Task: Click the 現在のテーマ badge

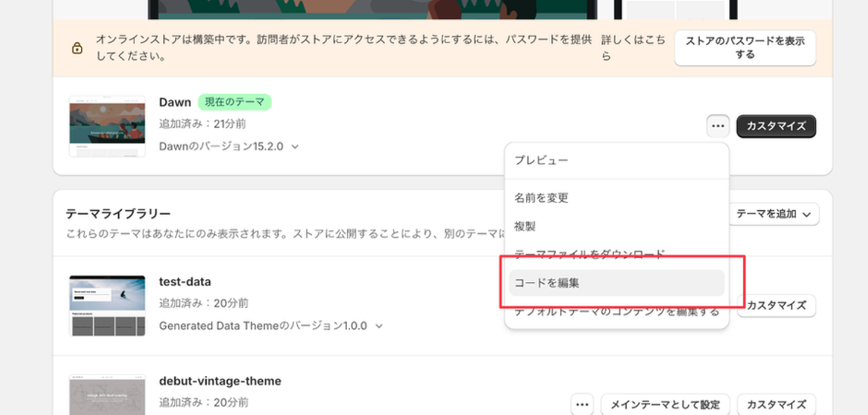Action: point(234,102)
